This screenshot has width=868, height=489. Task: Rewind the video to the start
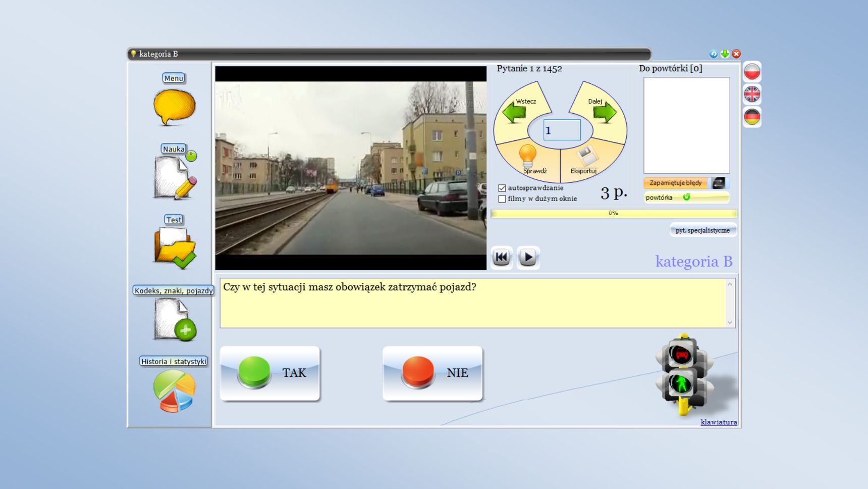tap(502, 257)
